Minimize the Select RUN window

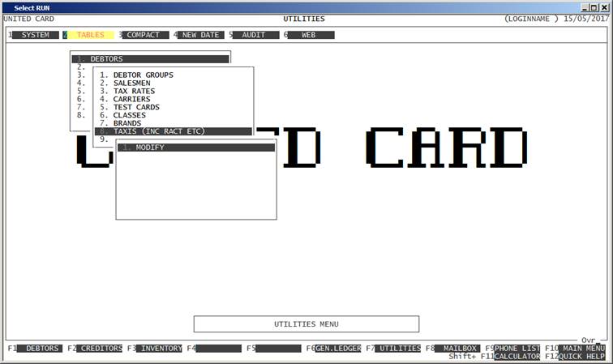point(585,8)
